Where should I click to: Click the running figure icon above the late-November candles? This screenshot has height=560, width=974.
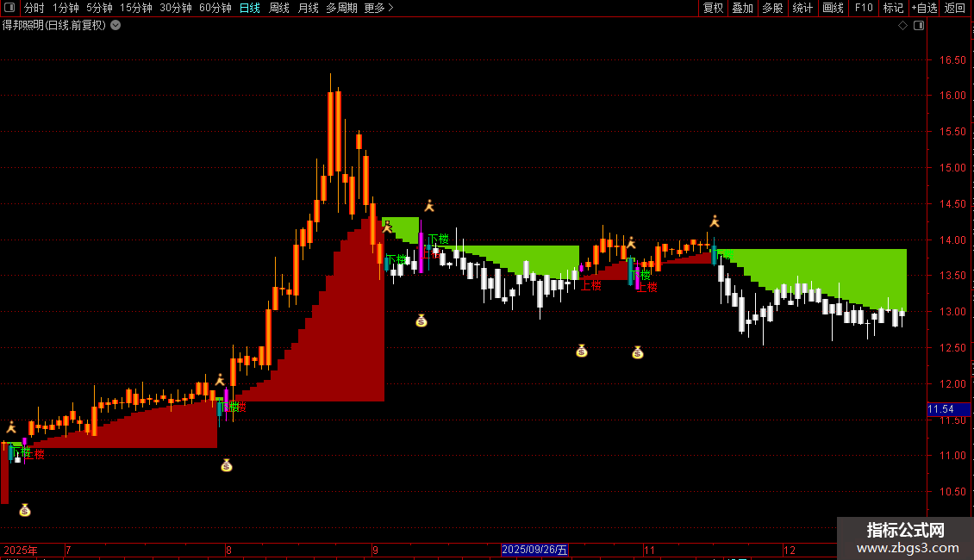[x=715, y=221]
